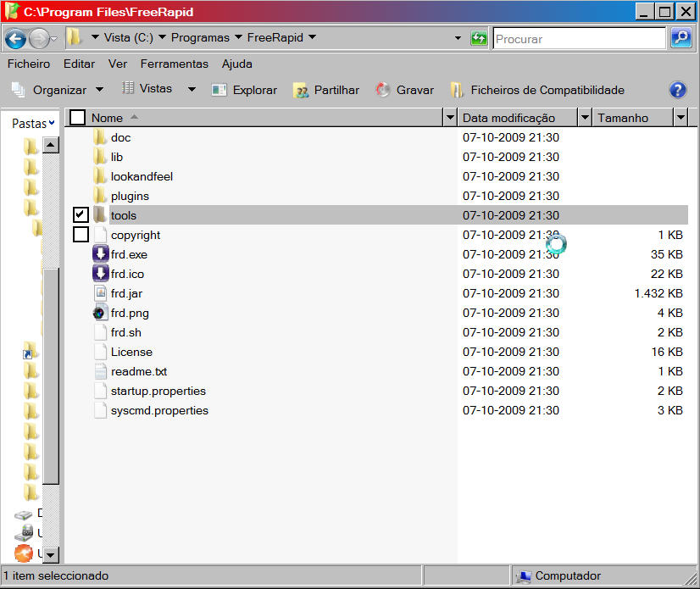The height and width of the screenshot is (589, 700).
Task: Expand the Organizar dropdown arrow
Action: 99,90
